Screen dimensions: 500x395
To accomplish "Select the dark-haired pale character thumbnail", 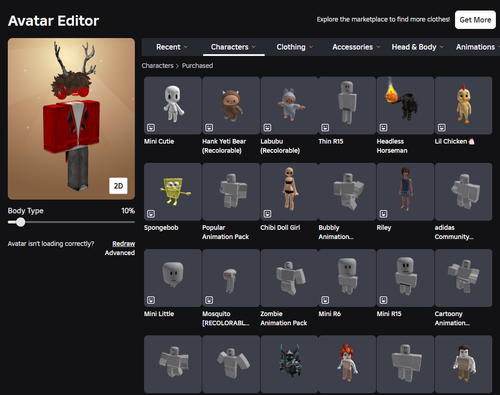I will (x=463, y=364).
